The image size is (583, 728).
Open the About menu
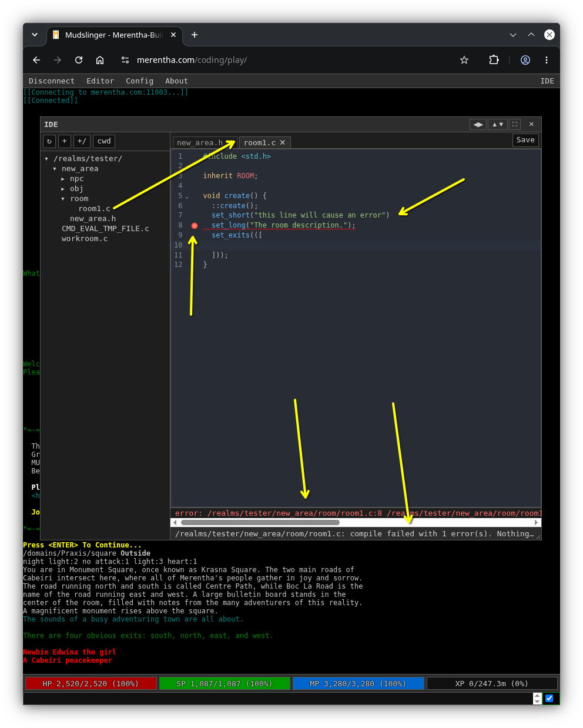tap(176, 81)
